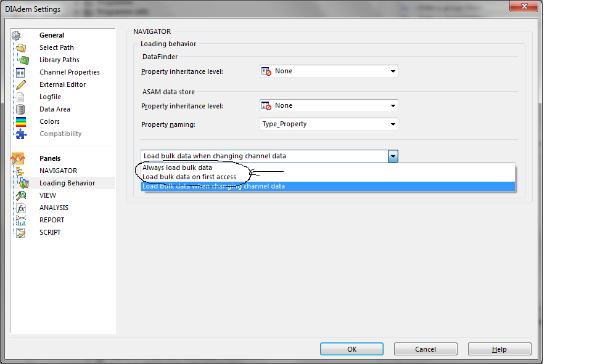Click the Library Paths green folder icon
Screen dimensions: 592x364
24,60
